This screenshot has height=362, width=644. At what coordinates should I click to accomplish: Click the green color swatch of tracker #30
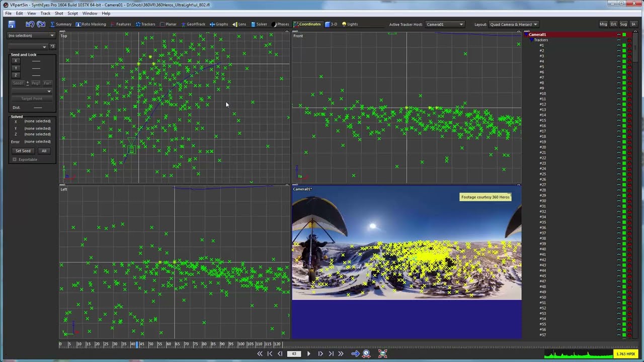[624, 201]
